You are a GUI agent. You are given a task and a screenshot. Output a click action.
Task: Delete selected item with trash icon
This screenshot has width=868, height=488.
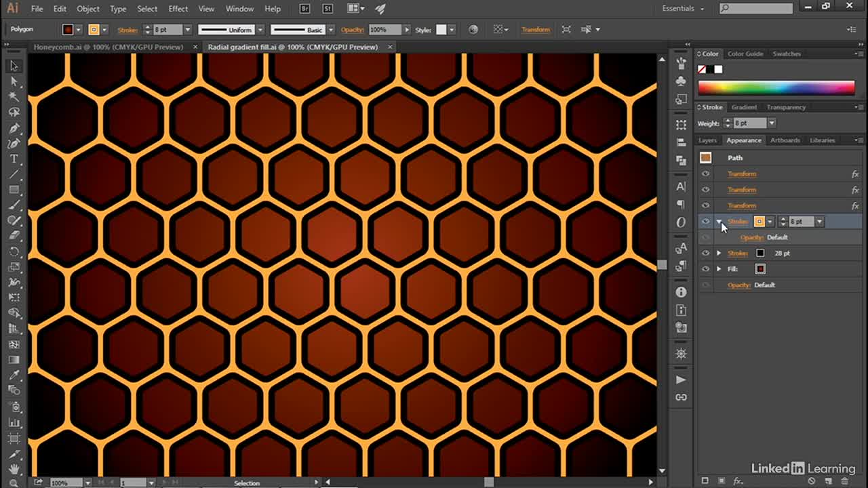coord(844,481)
